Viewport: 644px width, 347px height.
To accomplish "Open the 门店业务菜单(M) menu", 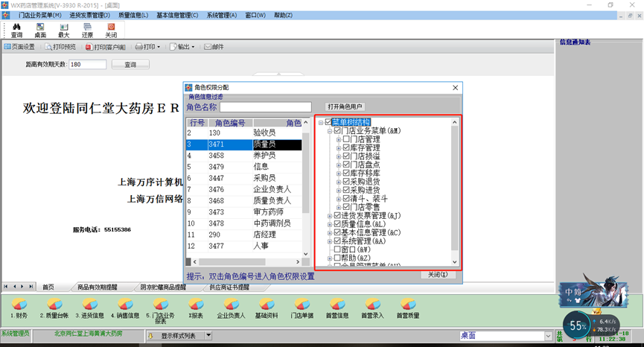I will click(40, 15).
